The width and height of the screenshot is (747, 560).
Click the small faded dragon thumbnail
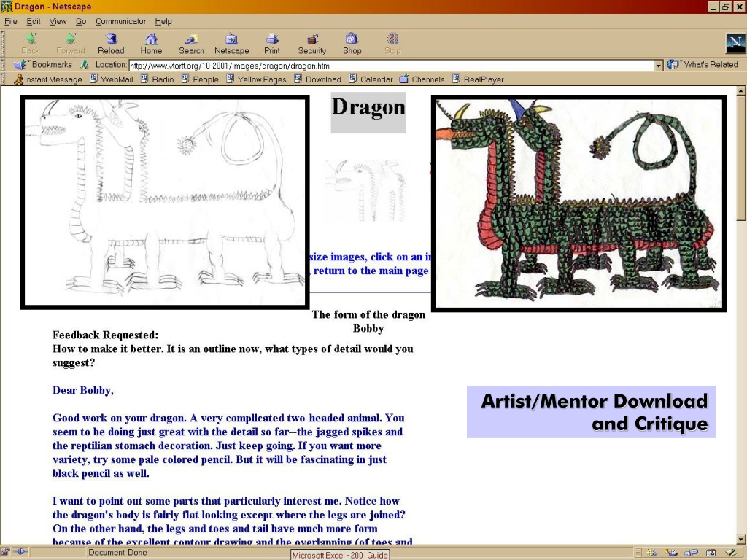(366, 190)
